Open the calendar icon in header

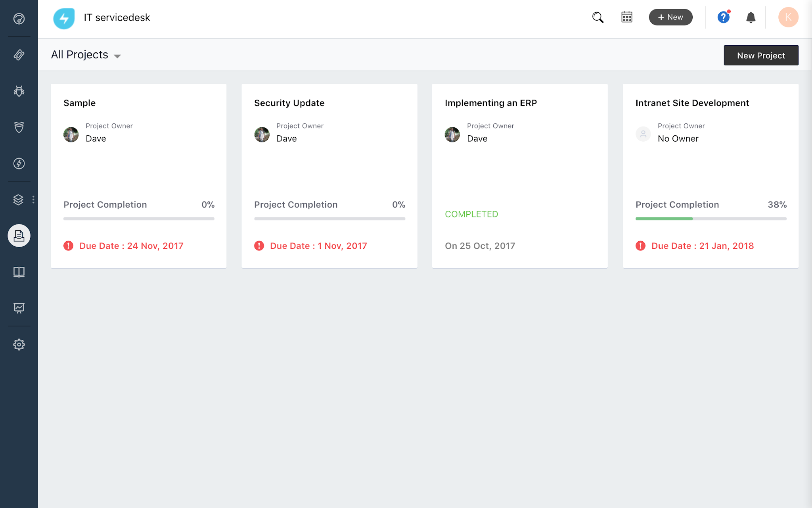point(627,17)
